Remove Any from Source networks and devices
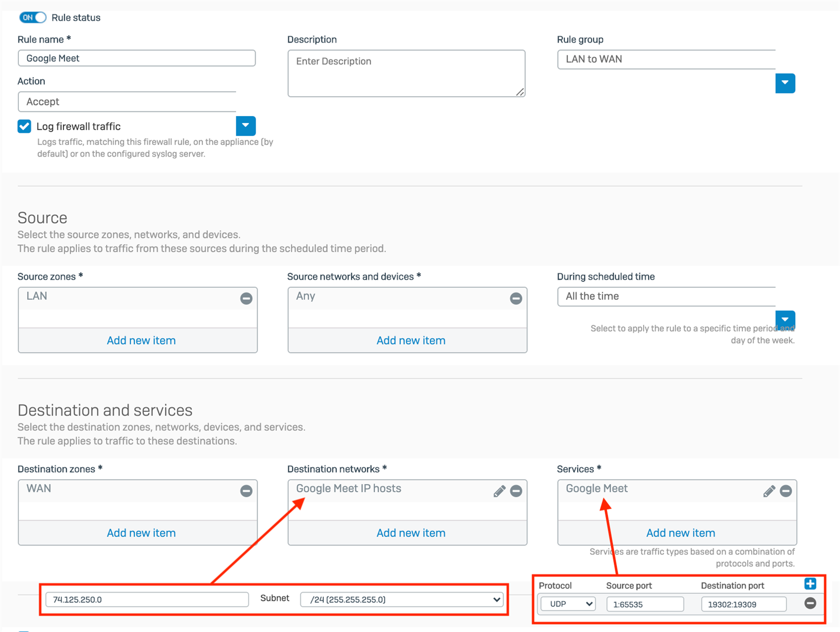 click(516, 298)
